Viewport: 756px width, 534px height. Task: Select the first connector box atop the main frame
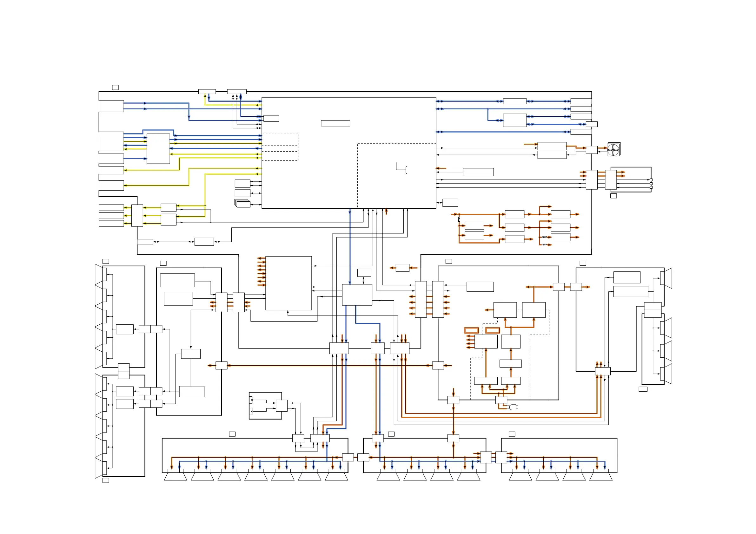[207, 91]
